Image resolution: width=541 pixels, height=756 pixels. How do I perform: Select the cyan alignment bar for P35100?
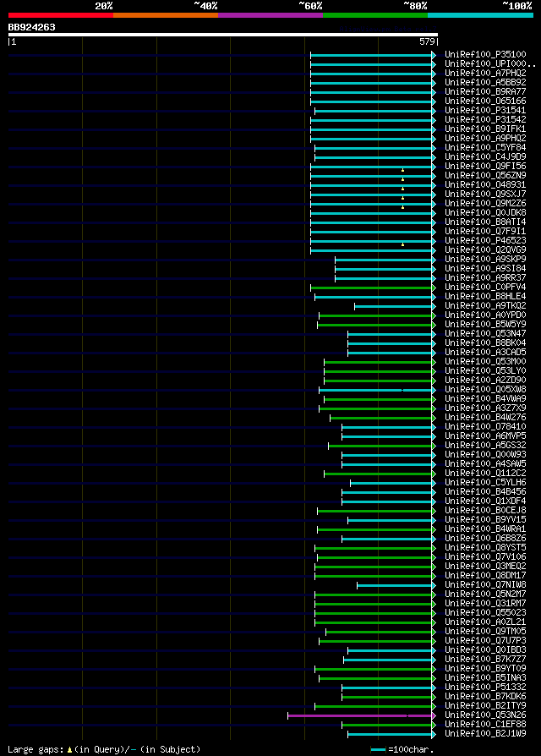coord(371,56)
